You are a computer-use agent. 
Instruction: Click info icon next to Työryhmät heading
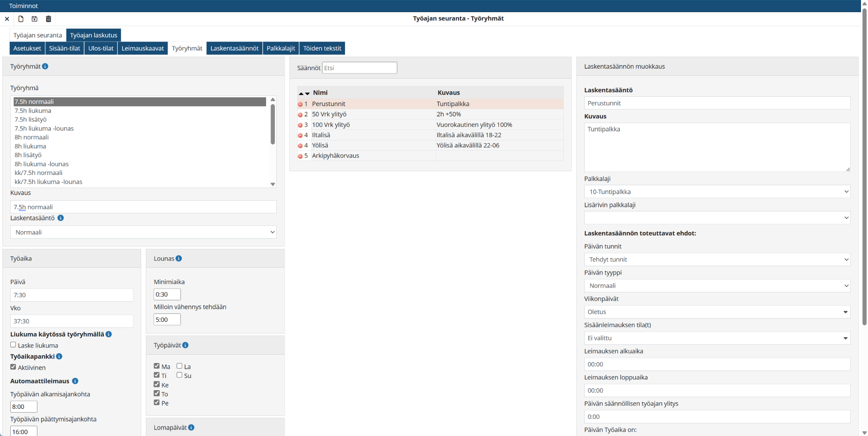(45, 66)
